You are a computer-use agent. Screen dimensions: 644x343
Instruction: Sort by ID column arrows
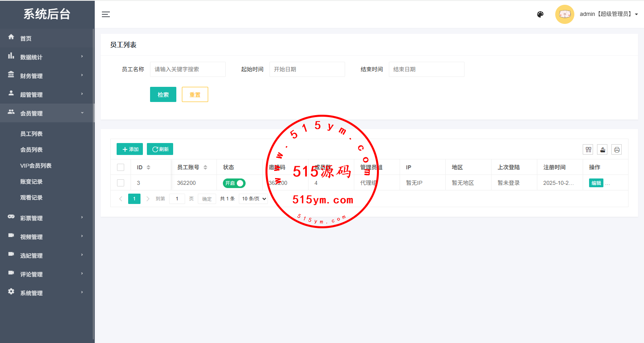point(148,167)
